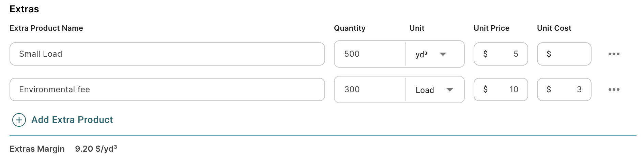644x166 pixels.
Task: Click the quantity field showing 500
Action: pyautogui.click(x=370, y=54)
